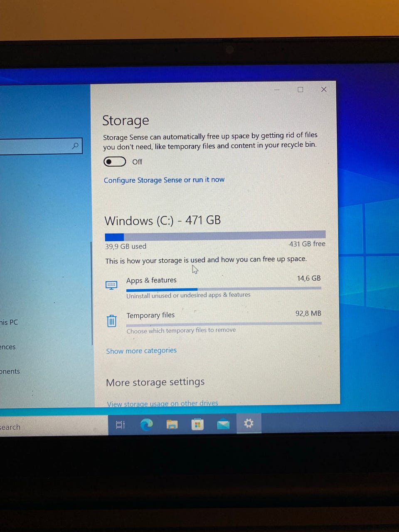Click the '14,6 GB' apps size value
The width and height of the screenshot is (399, 532).
tap(309, 278)
